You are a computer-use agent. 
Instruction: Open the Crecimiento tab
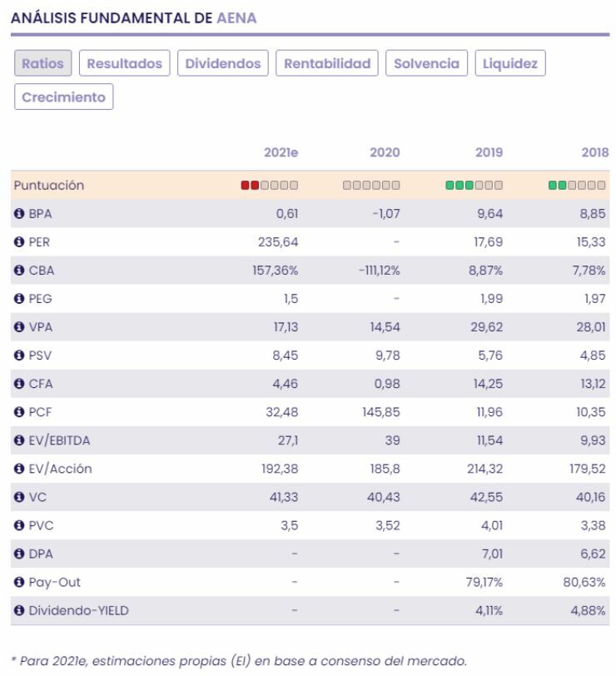point(64,97)
